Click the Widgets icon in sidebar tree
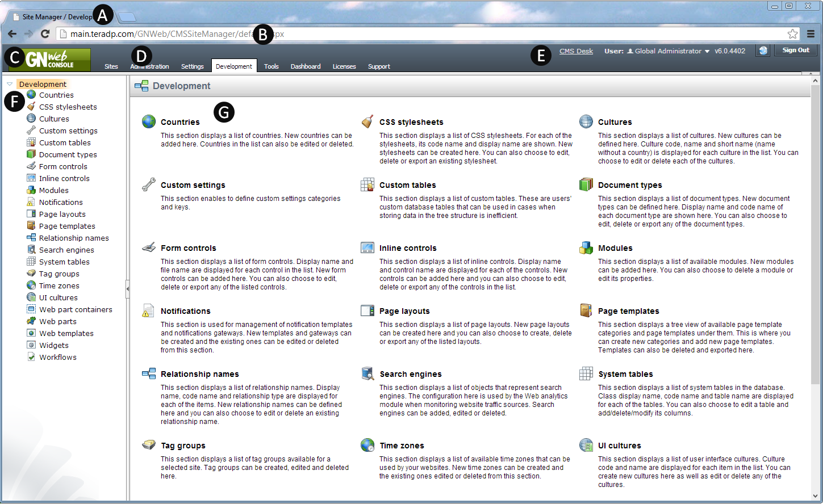Image resolution: width=823 pixels, height=504 pixels. pyautogui.click(x=31, y=345)
